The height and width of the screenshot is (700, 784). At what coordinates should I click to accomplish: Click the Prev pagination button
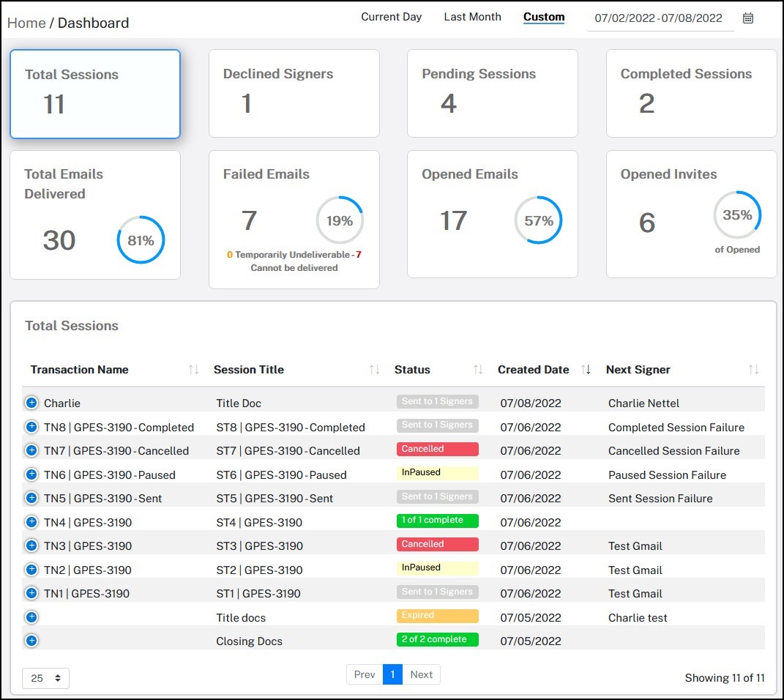tap(364, 674)
